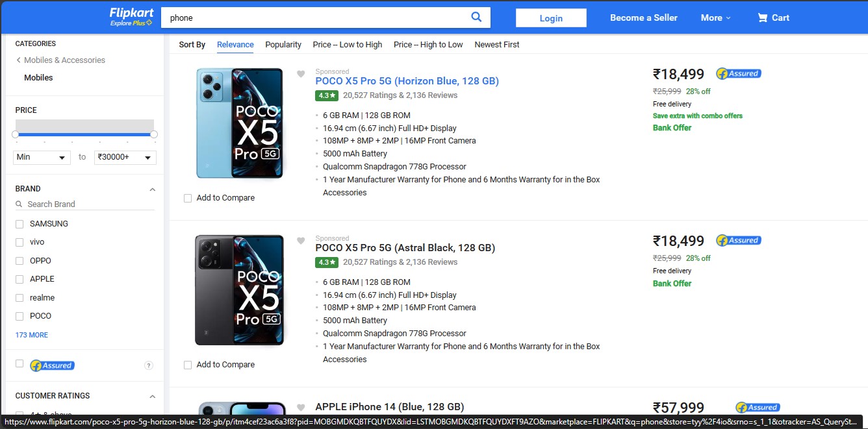Wishlist heart for POCO X5 Pro Horizon Blue
This screenshot has height=429, width=868.
(x=301, y=74)
